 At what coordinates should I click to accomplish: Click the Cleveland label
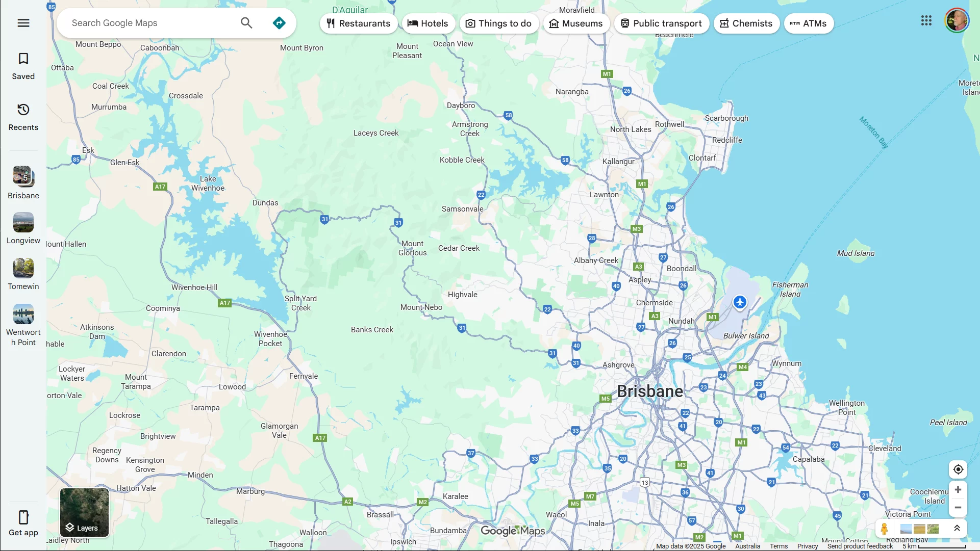(885, 449)
